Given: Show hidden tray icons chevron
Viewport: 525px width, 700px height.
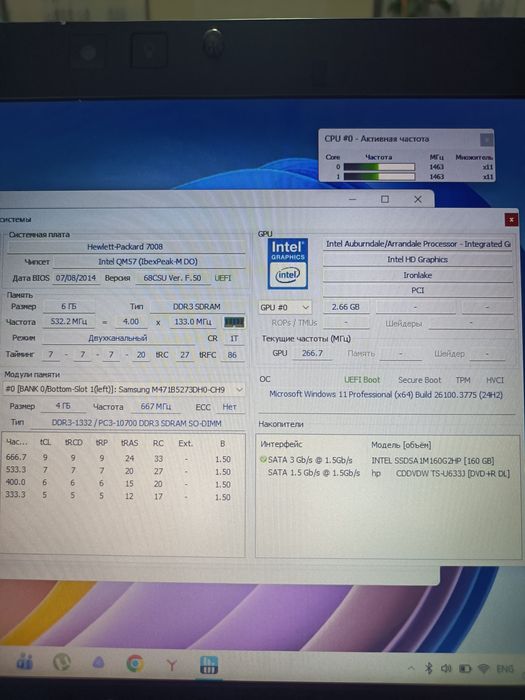Looking at the screenshot, I should point(411,668).
